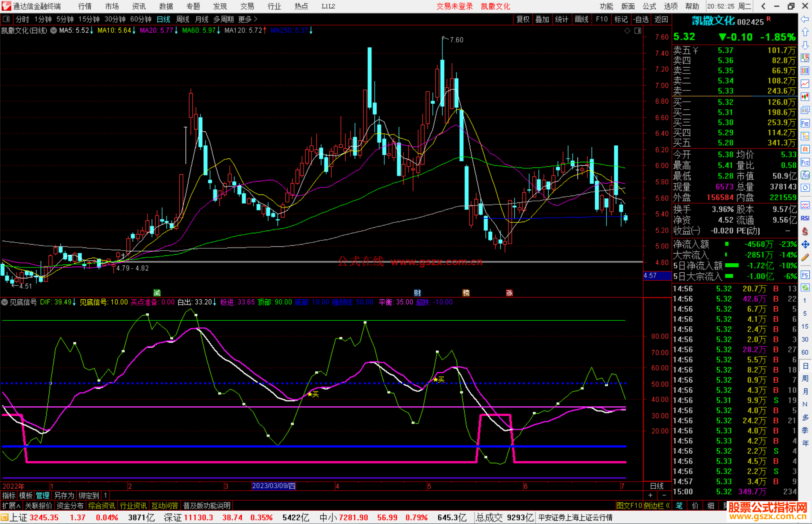Select the 日 period in right sidebar

coord(805,365)
